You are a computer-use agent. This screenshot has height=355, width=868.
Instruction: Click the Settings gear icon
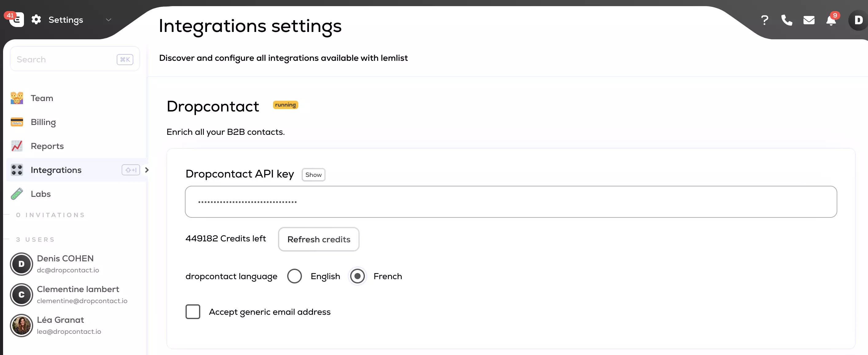tap(36, 20)
